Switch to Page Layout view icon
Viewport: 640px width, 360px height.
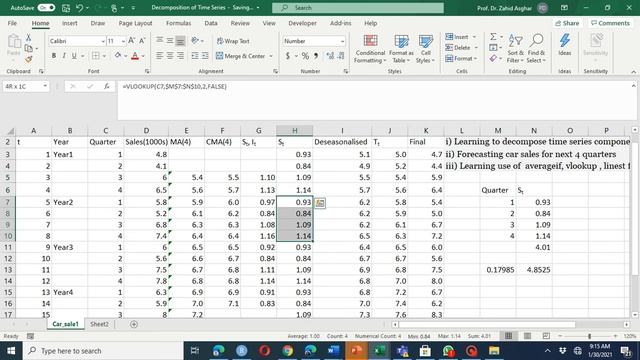(527, 336)
